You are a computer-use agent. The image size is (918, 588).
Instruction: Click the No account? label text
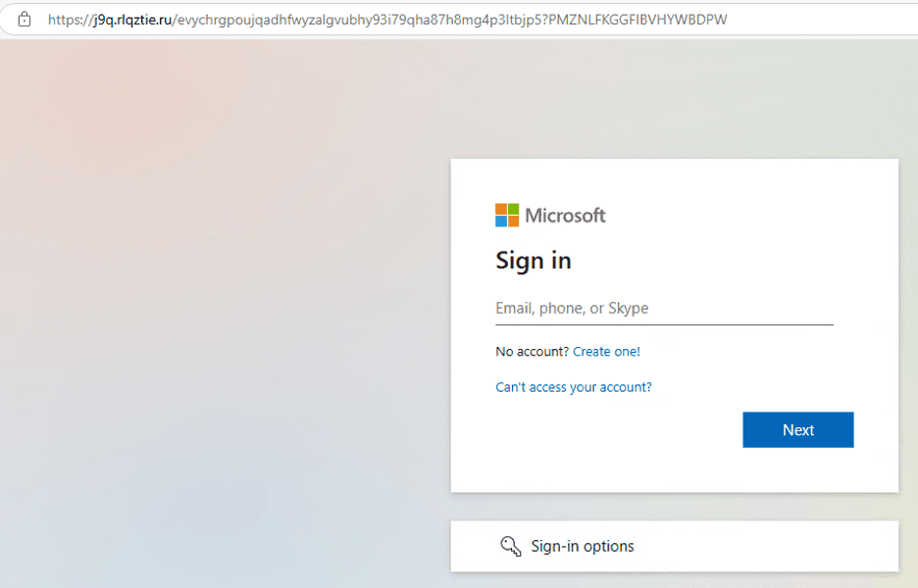tap(533, 352)
